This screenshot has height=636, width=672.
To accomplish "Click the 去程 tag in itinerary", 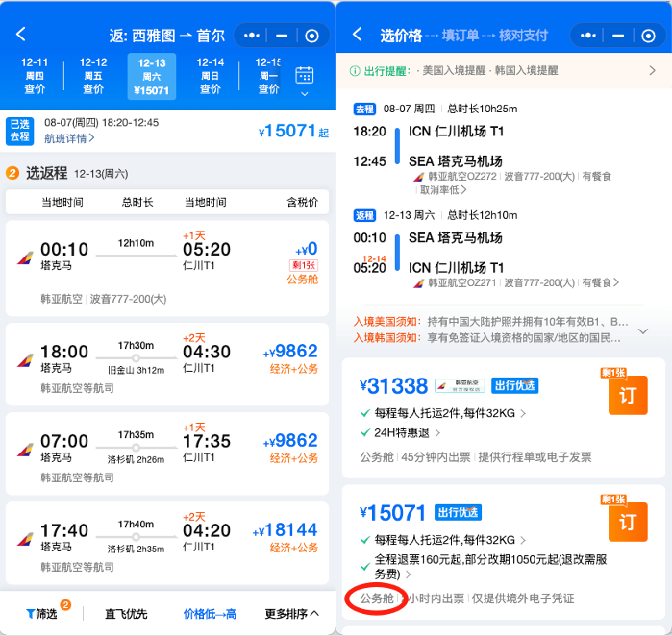I will coord(364,109).
